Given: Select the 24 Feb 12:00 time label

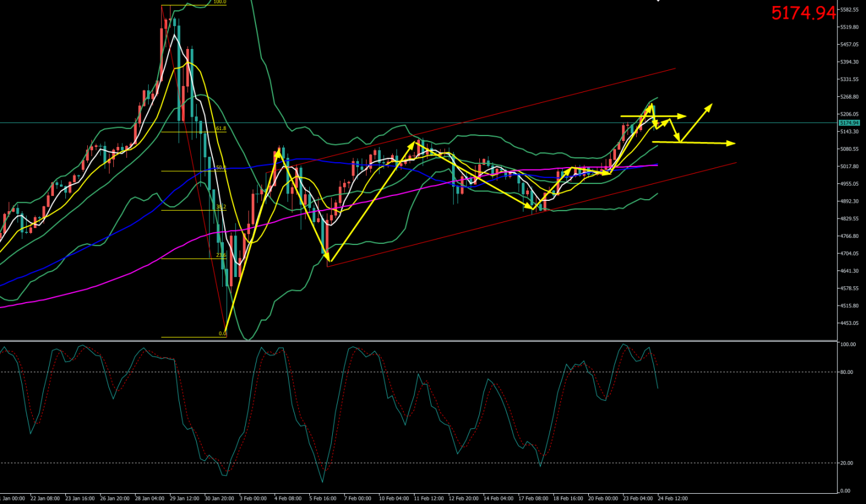Looking at the screenshot, I should [672, 499].
